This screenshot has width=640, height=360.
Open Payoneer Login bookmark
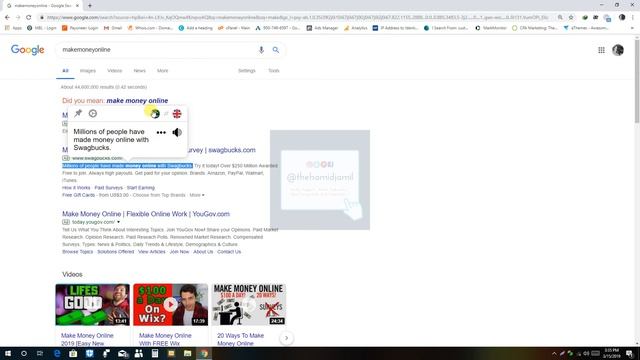[80, 28]
